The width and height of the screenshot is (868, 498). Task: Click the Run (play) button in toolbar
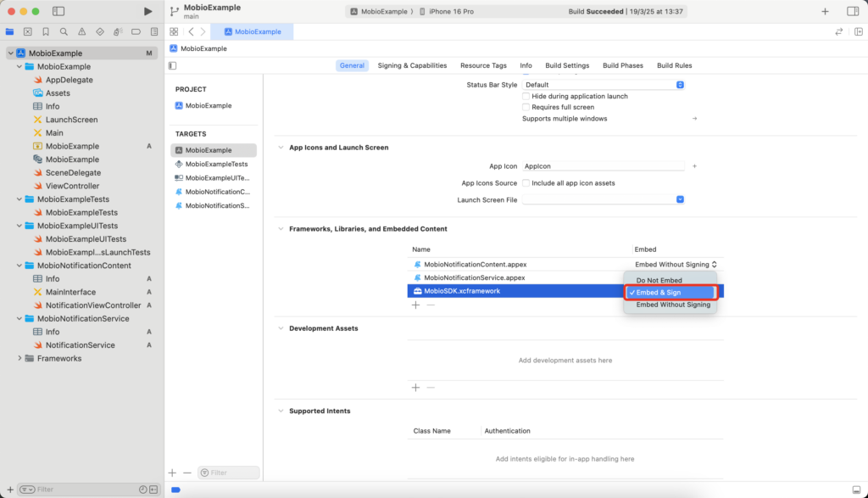148,11
